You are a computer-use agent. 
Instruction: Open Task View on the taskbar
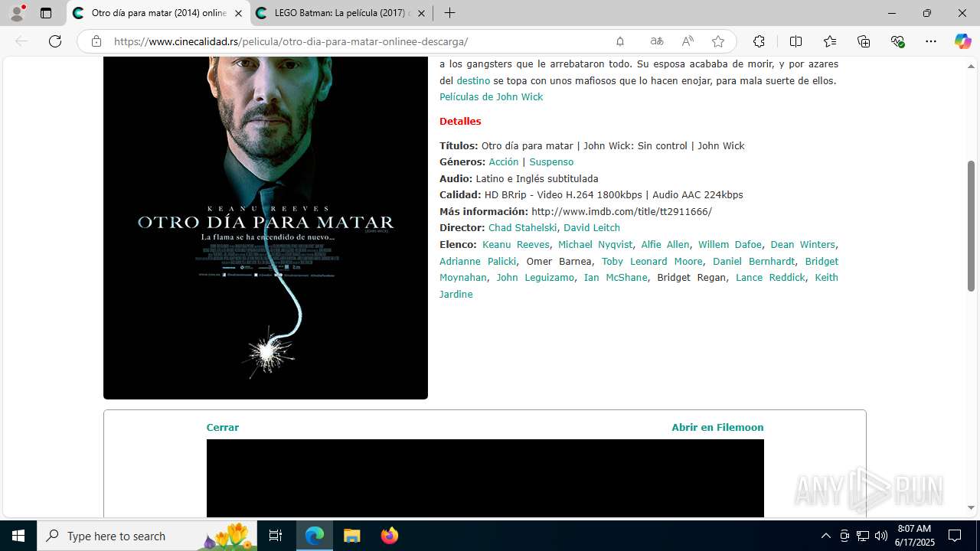click(x=276, y=536)
